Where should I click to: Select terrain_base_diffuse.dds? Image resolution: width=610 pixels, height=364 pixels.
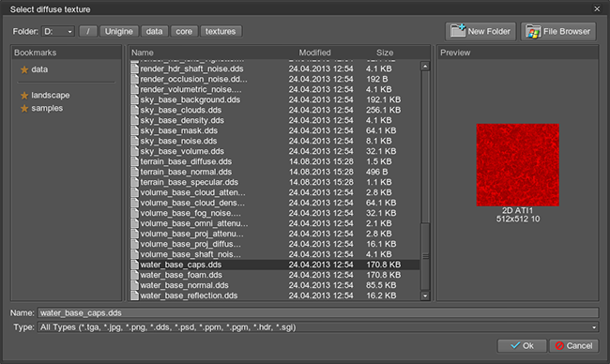(x=275, y=161)
